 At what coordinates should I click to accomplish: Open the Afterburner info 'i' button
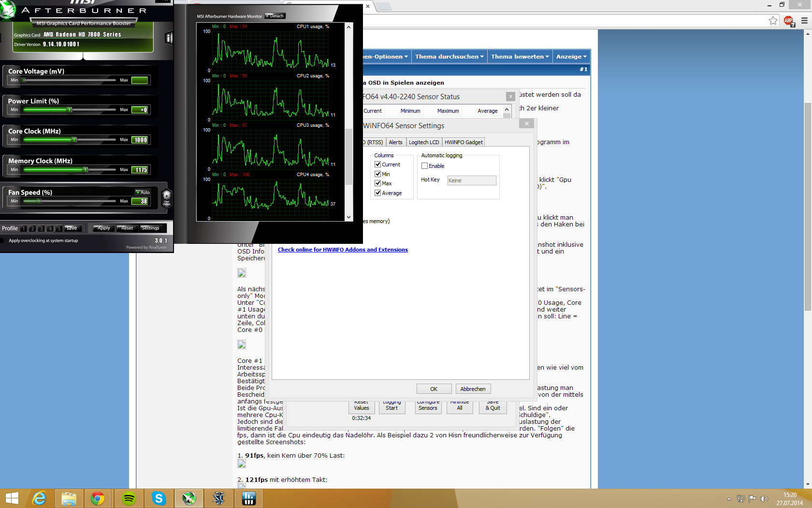pyautogui.click(x=169, y=38)
